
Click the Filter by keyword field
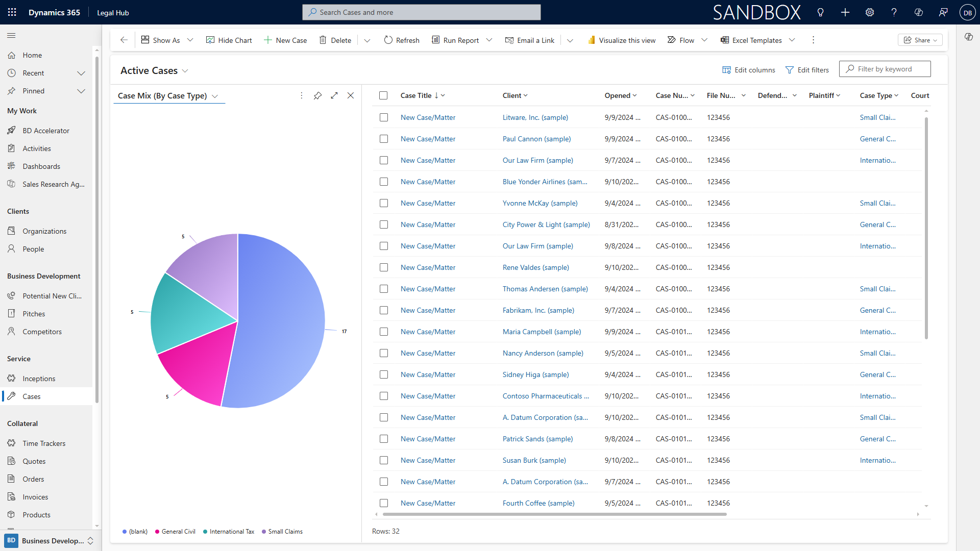[888, 69]
